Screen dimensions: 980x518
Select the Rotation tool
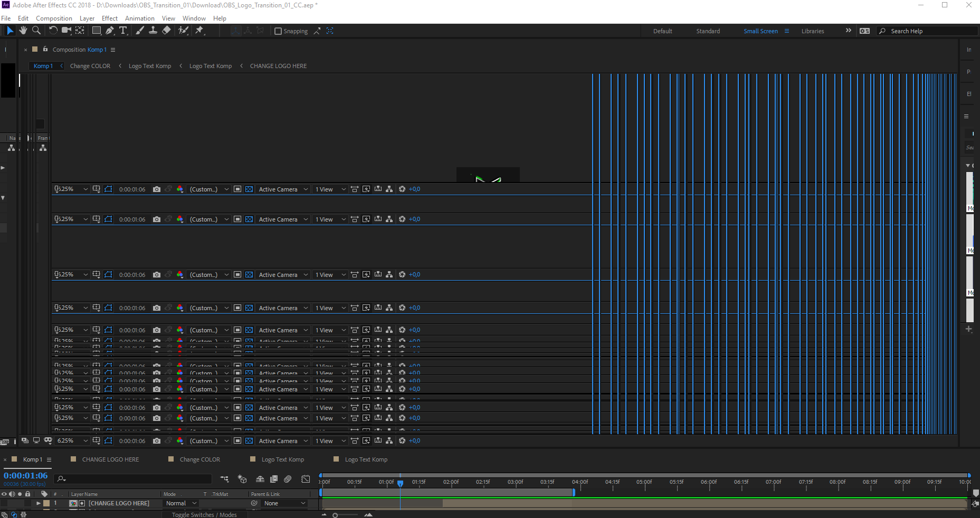(x=53, y=31)
